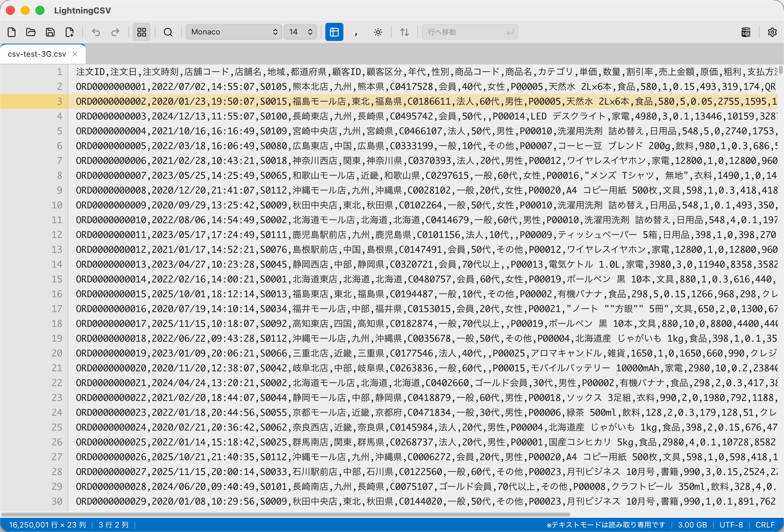
Task: Click the row ORD0000000021 ゴールド会員
Action: [x=426, y=383]
